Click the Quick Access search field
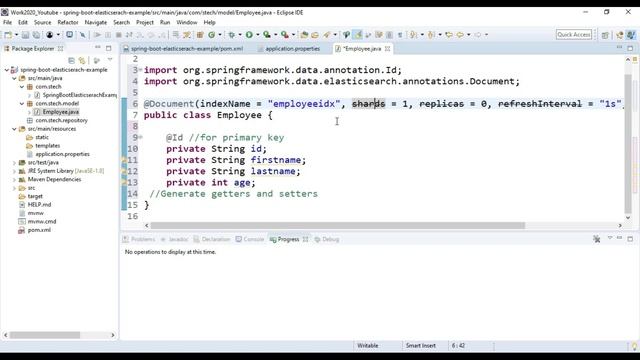Image resolution: width=640 pixels, height=360 pixels. 574,35
